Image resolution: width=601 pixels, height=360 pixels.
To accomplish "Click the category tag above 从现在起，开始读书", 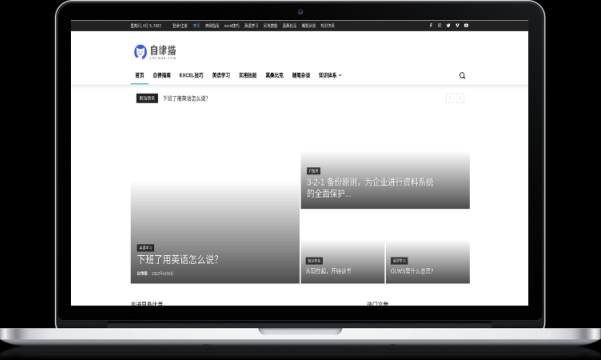I will (314, 261).
